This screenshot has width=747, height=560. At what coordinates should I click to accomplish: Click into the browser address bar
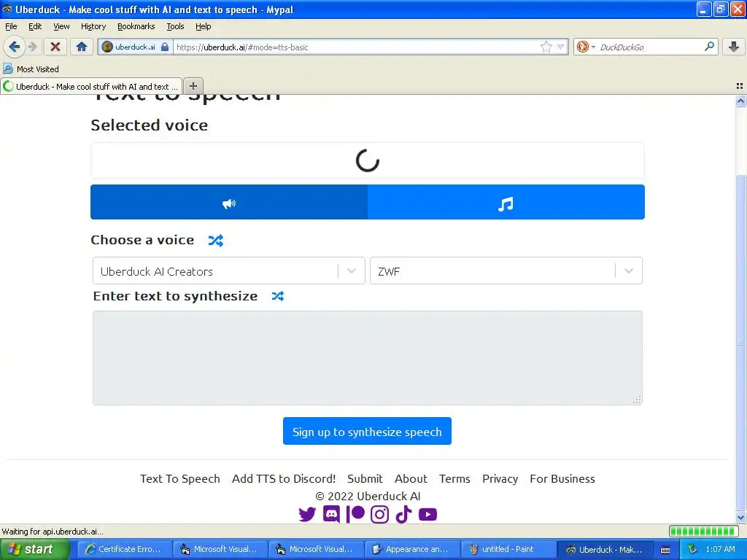coord(356,47)
